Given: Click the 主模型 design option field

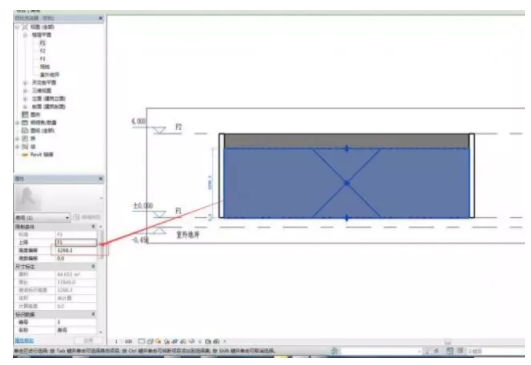Looking at the screenshot, I should [x=495, y=351].
